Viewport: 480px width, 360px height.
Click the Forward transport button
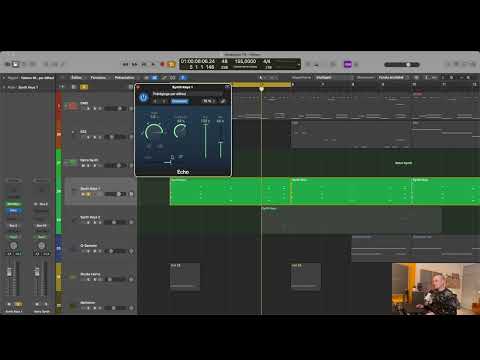134,64
